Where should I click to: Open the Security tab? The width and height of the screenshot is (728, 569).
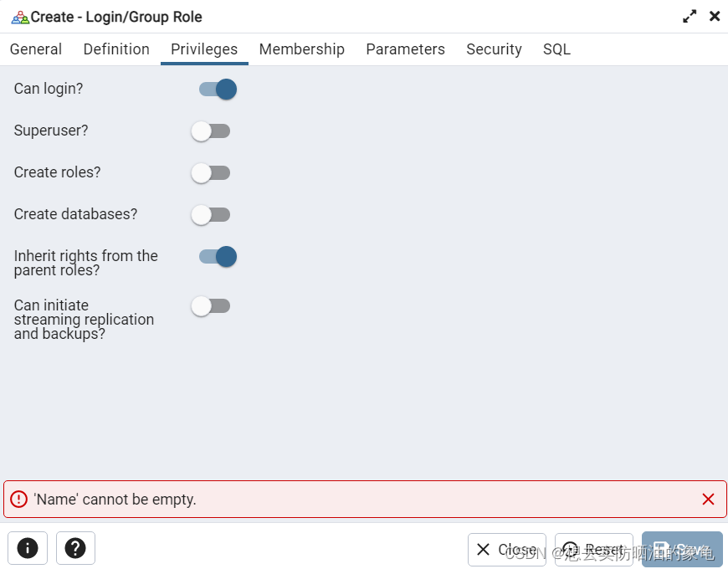(494, 49)
